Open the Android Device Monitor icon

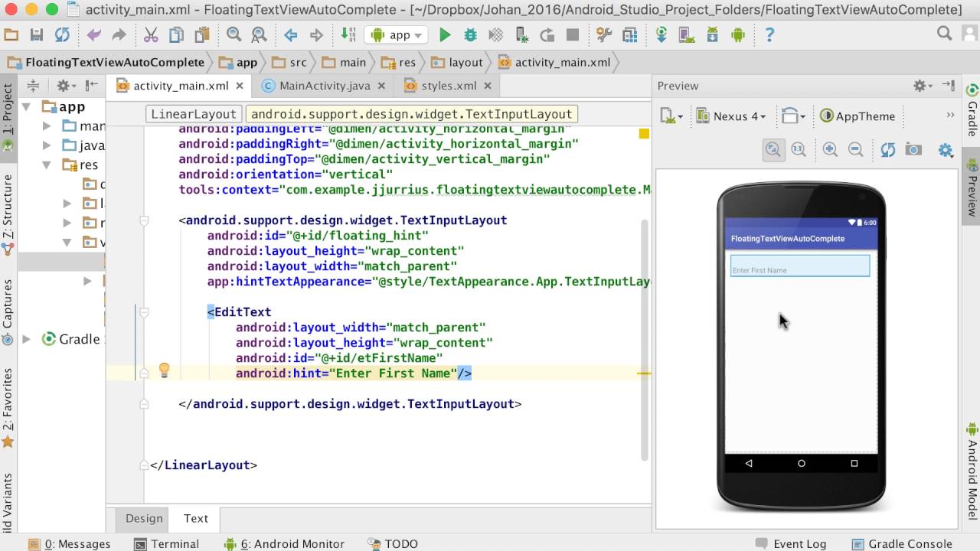tap(738, 35)
